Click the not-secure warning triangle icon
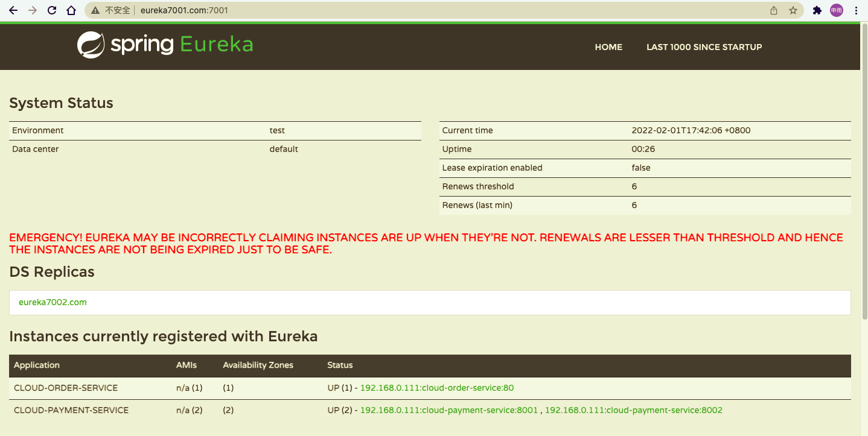 coord(95,10)
